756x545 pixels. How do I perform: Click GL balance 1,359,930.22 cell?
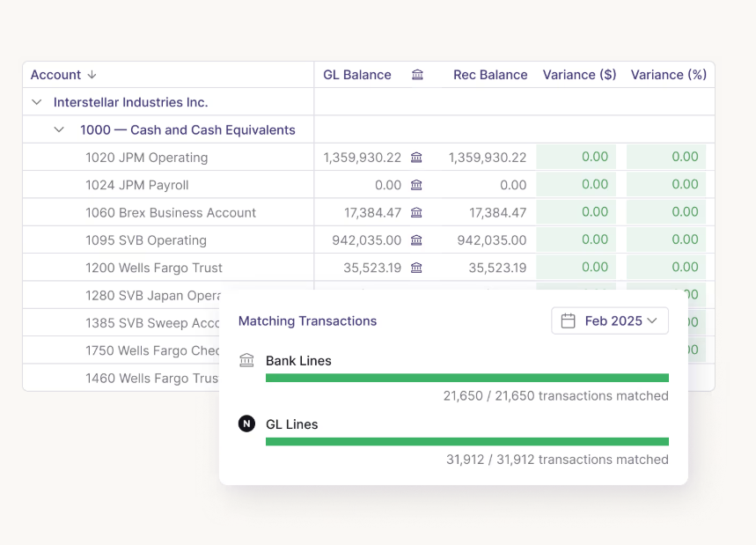click(x=362, y=158)
